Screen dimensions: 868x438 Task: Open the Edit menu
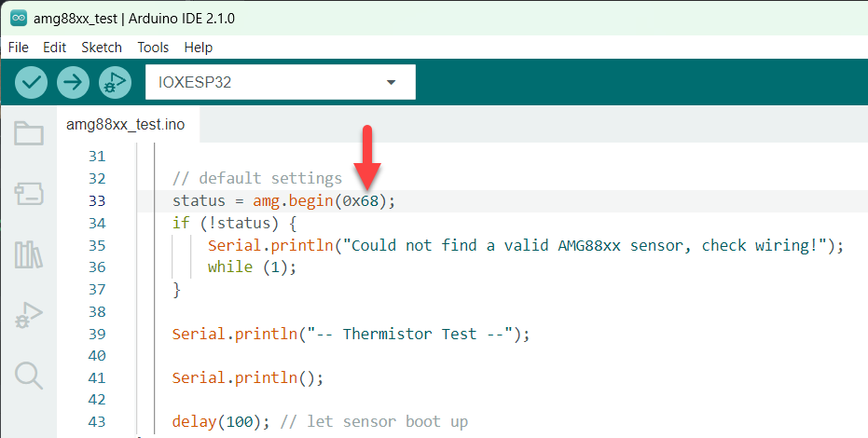[x=54, y=48]
